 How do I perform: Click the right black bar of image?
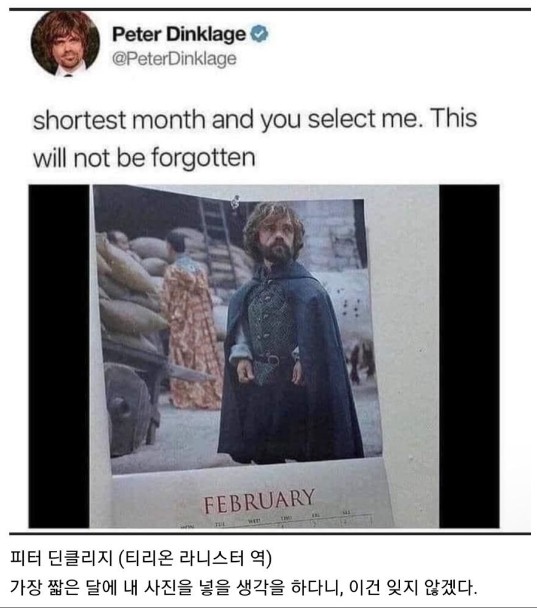click(x=469, y=356)
